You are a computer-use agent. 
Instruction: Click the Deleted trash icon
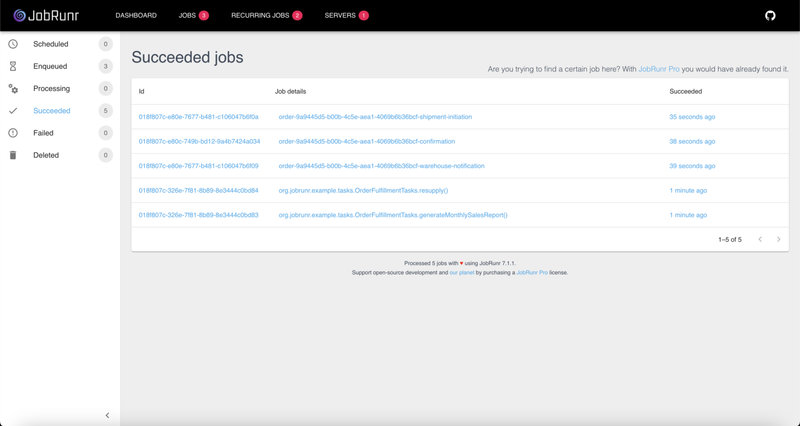point(13,155)
